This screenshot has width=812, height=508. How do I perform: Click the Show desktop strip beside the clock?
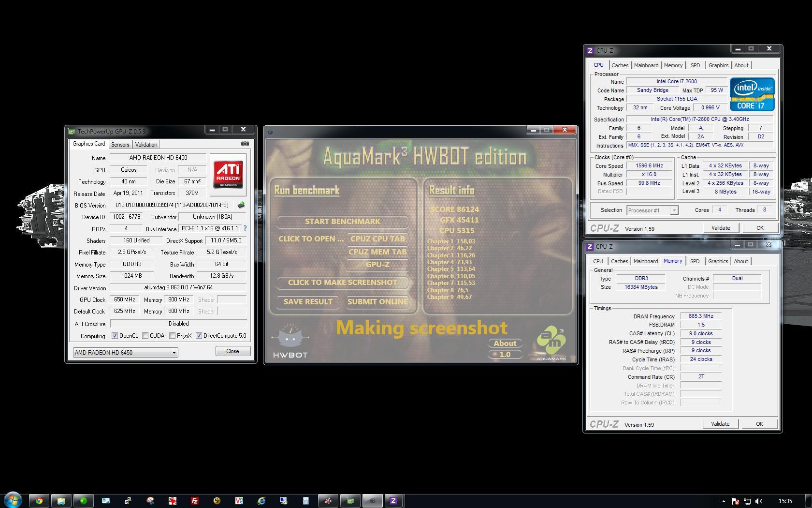click(808, 501)
